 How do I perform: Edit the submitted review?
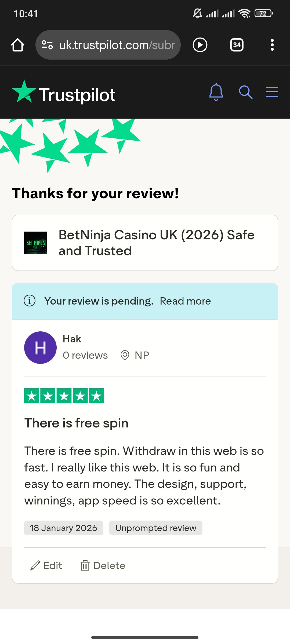pyautogui.click(x=46, y=566)
